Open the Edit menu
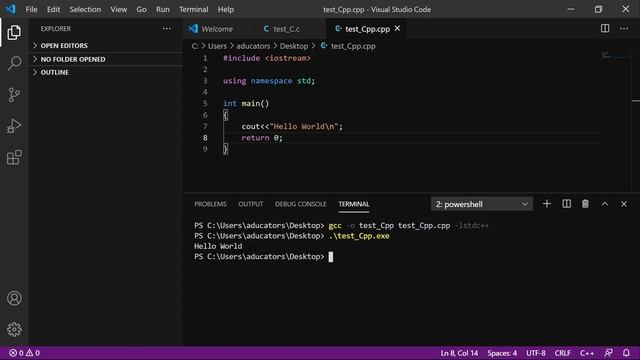This screenshot has height=360, width=640. point(53,9)
